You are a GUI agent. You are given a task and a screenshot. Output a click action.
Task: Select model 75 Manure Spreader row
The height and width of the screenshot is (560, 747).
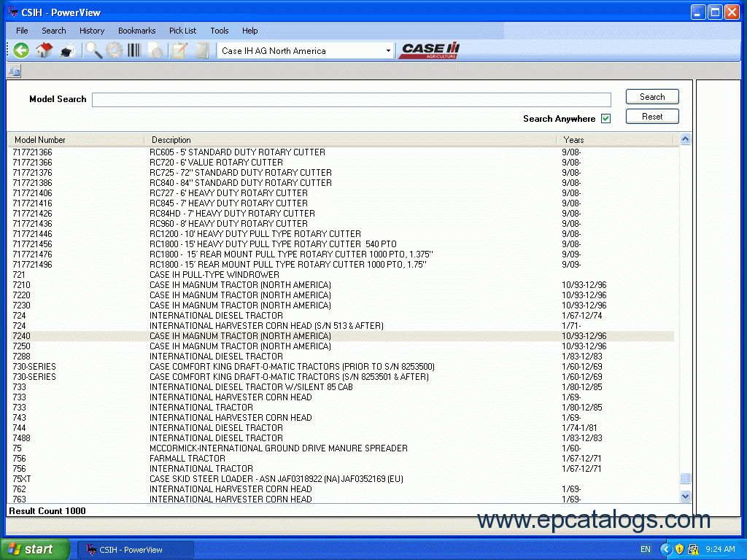pos(343,448)
